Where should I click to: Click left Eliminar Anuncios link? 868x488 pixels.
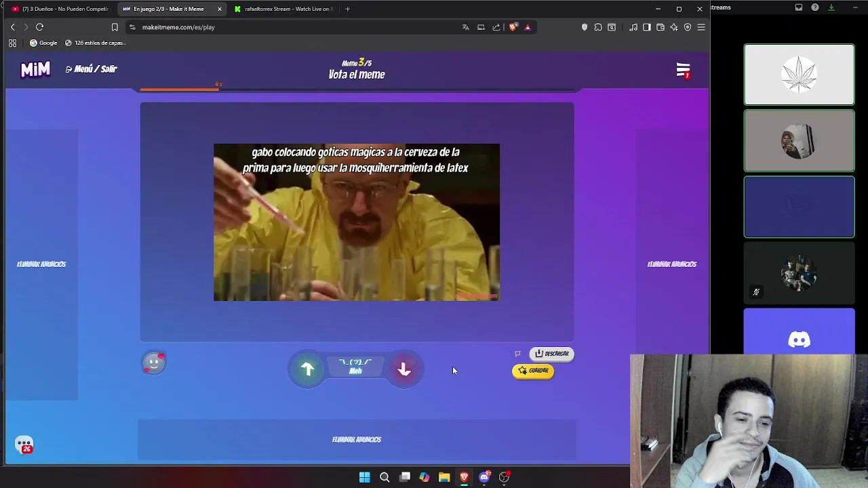click(41, 264)
